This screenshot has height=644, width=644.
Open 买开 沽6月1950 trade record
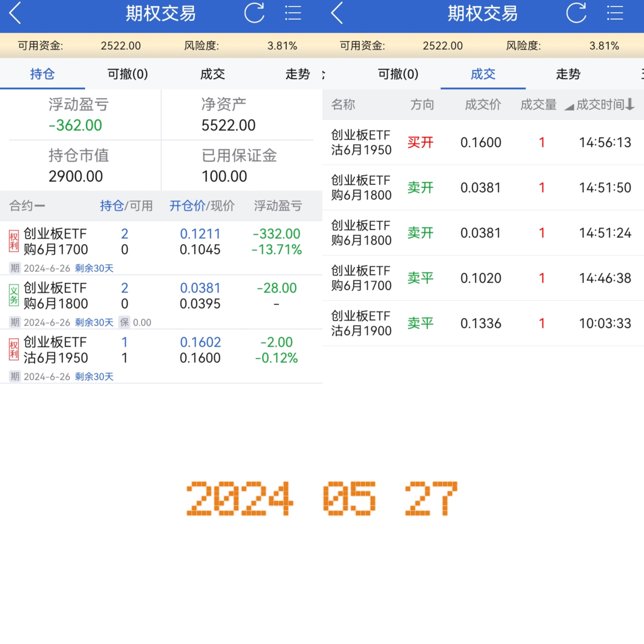coord(483,143)
